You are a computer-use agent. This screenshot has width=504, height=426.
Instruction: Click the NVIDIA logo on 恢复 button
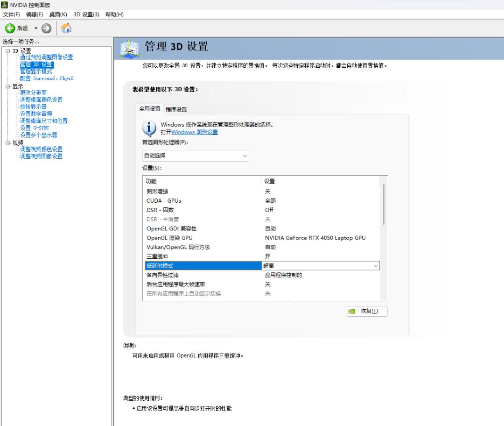tap(352, 311)
